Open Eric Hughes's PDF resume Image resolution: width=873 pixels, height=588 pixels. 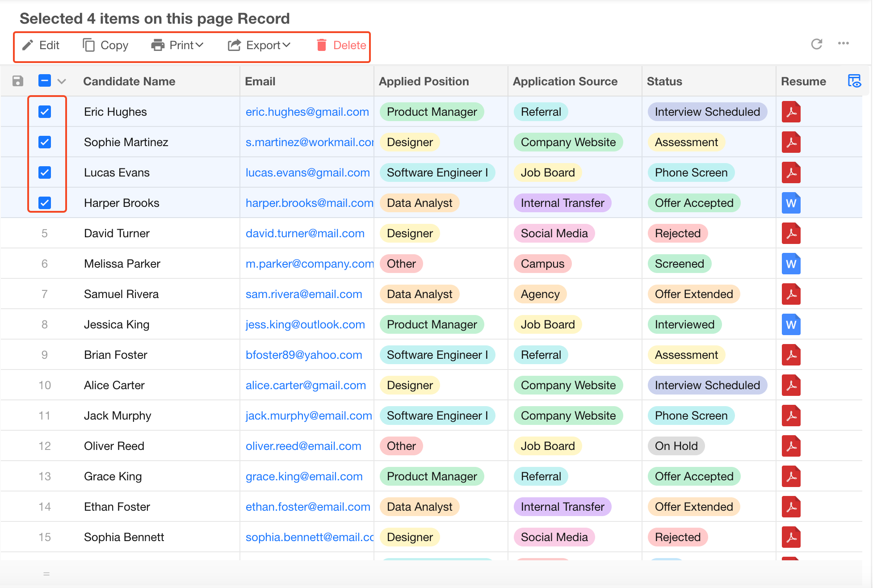pos(791,112)
